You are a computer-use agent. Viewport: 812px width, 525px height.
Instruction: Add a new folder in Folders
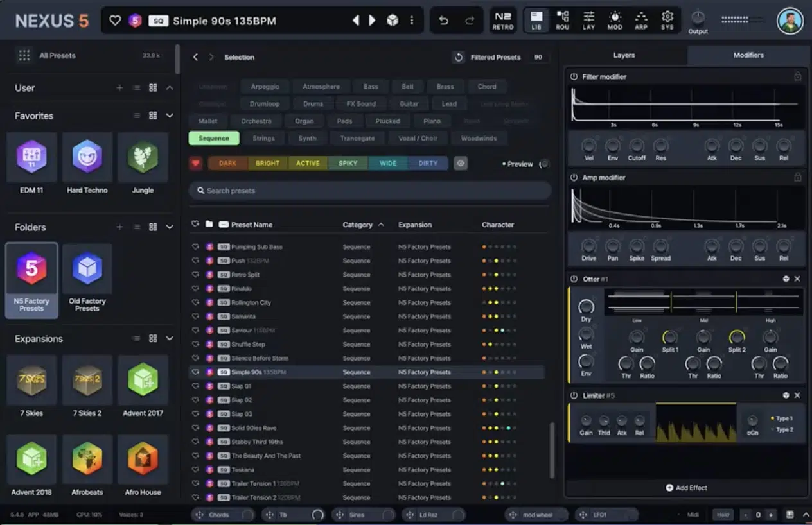point(119,227)
